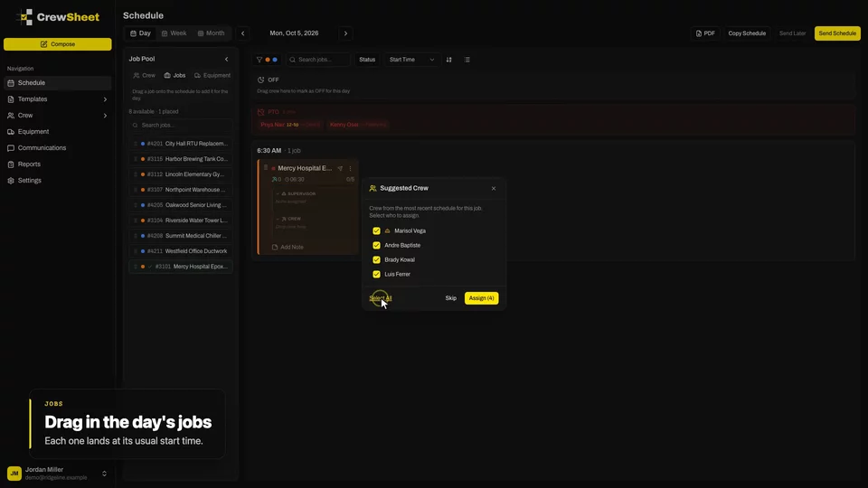The width and height of the screenshot is (868, 488).
Task: Export the schedule as PDF
Action: click(x=705, y=33)
